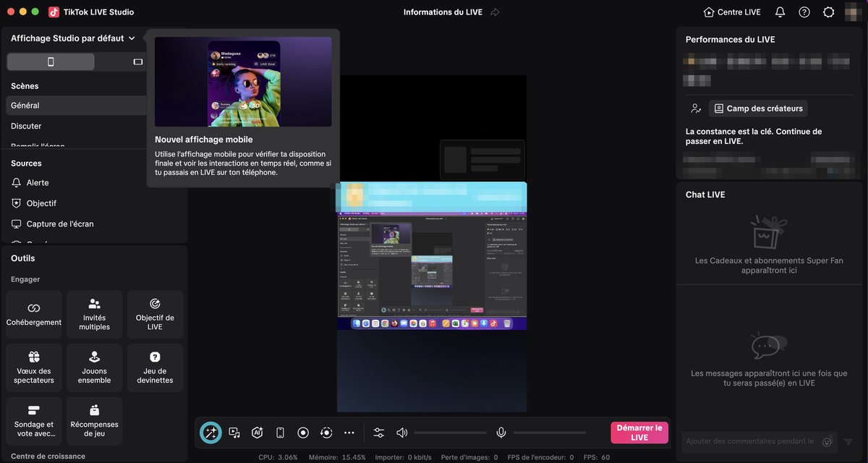Open the notifications bell
This screenshot has width=868, height=463.
(x=780, y=12)
